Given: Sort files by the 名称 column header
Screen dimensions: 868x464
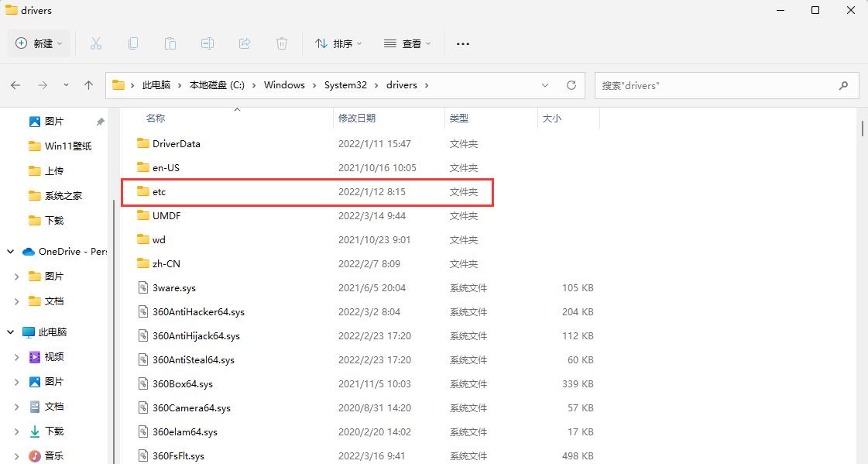Looking at the screenshot, I should pos(156,118).
